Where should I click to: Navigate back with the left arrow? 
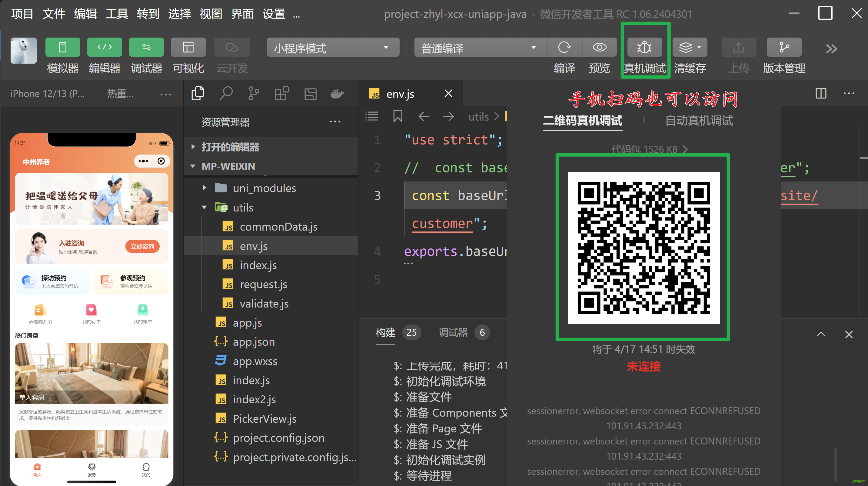click(424, 117)
